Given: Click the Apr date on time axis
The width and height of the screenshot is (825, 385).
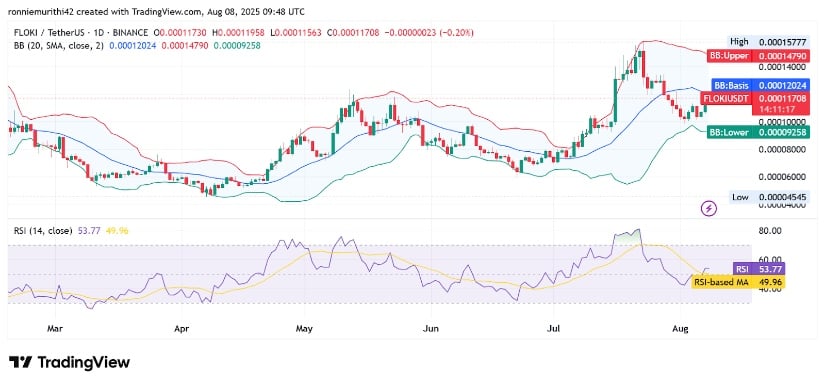Looking at the screenshot, I should point(182,329).
